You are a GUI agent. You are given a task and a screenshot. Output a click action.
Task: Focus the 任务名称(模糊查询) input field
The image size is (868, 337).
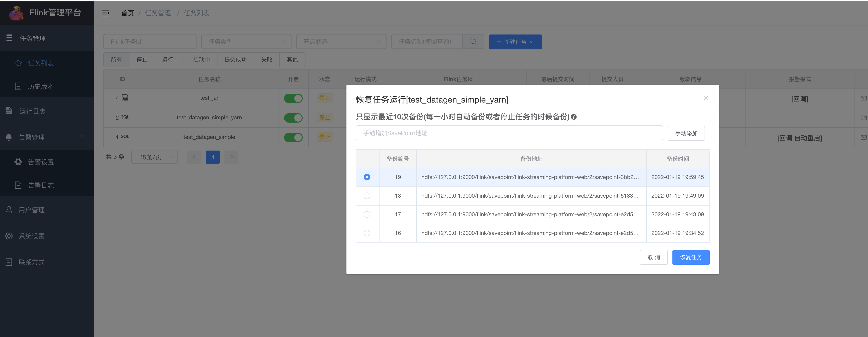[x=427, y=41]
